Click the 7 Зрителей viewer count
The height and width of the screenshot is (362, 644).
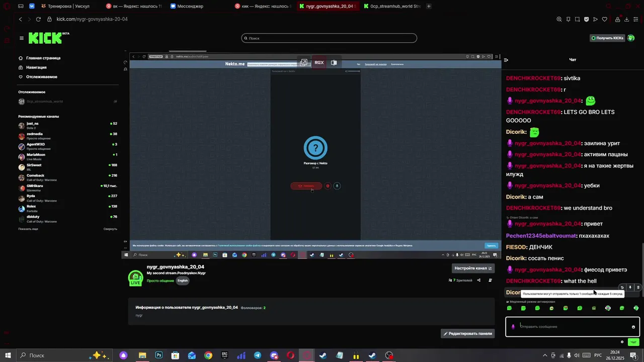click(460, 281)
